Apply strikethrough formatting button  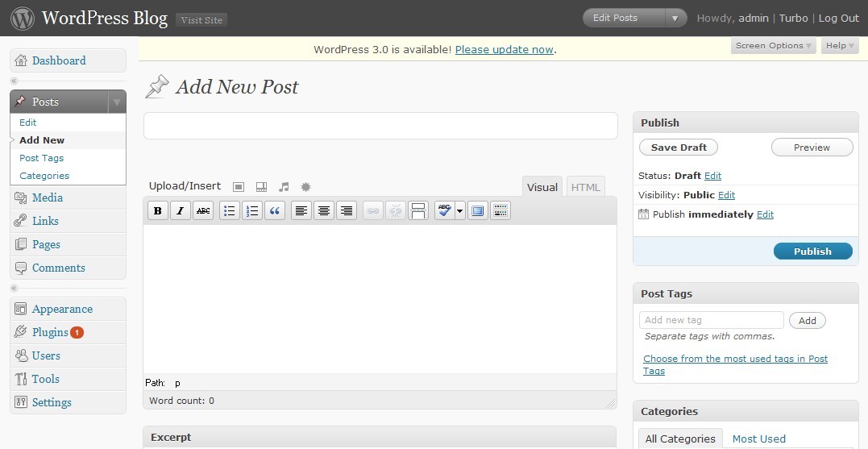(x=203, y=211)
